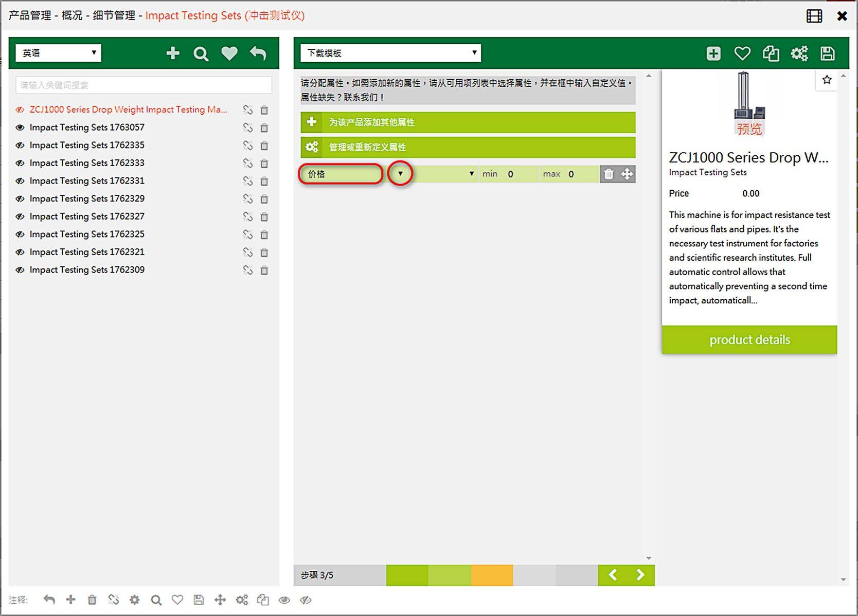
Task: Toggle visibility of Impact Testing Sets 1763057
Action: (x=20, y=128)
